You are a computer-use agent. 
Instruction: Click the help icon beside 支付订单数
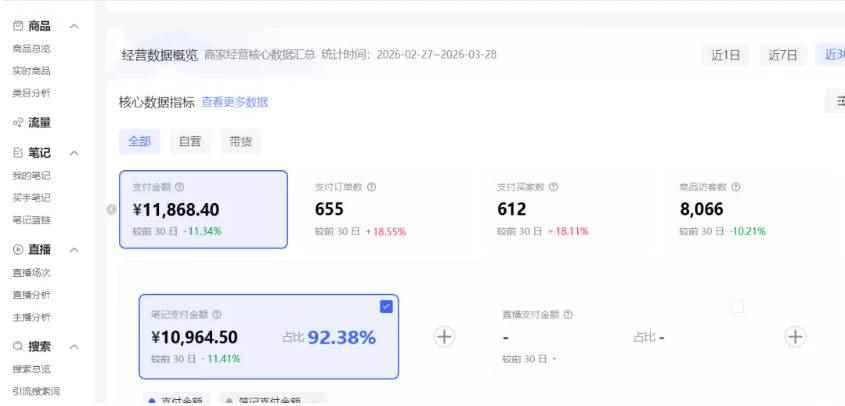(371, 187)
